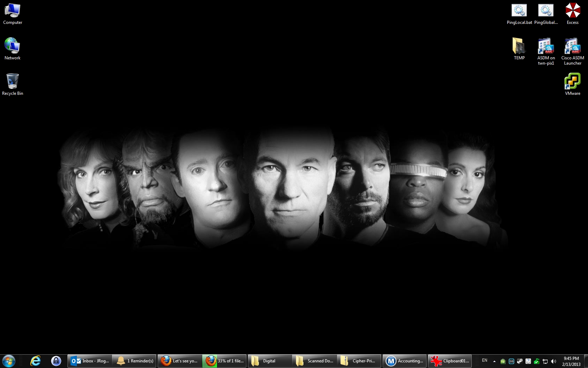Select the PingGlobal batch file icon
Image resolution: width=588 pixels, height=368 pixels.
(546, 14)
